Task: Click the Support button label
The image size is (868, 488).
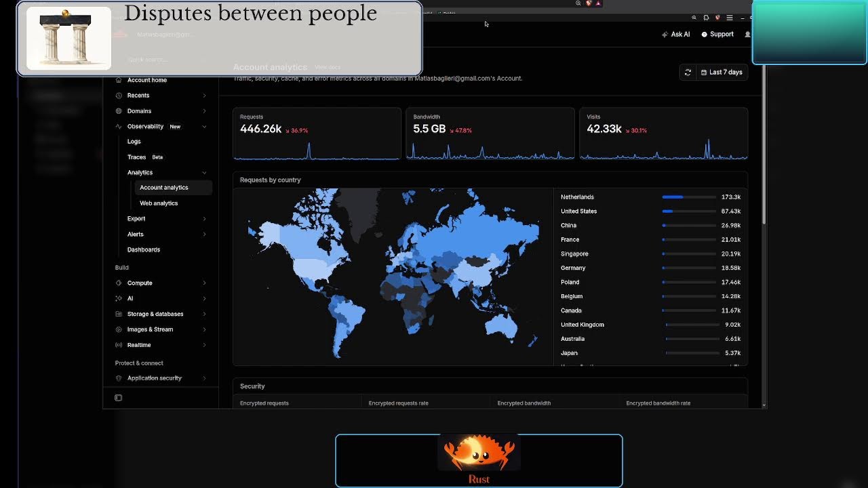Action: tap(722, 35)
